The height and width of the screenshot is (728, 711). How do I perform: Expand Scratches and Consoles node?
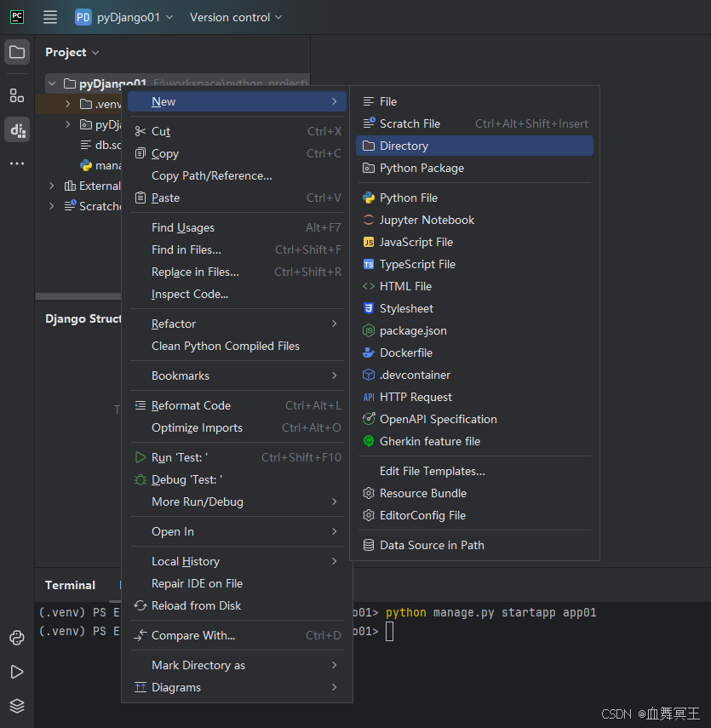coord(52,206)
